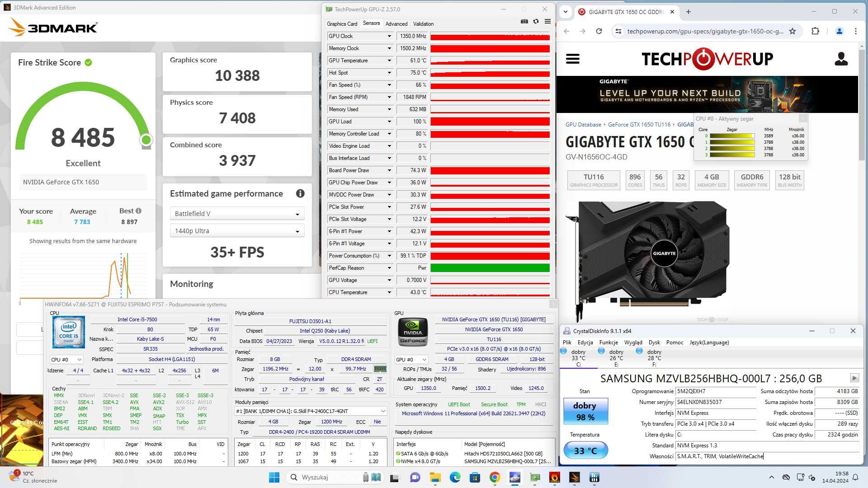The image size is (868, 488).
Task: Open File Explorer from the taskbar
Action: pos(435,477)
